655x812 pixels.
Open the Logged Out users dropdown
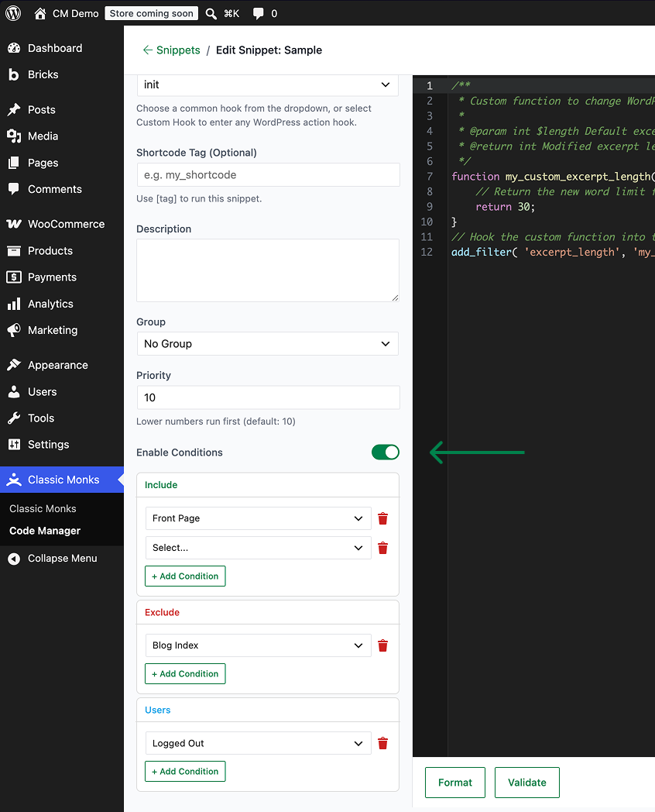(x=258, y=743)
